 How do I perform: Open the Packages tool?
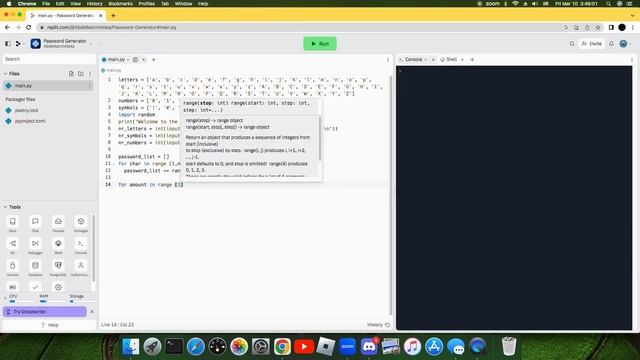81,223
